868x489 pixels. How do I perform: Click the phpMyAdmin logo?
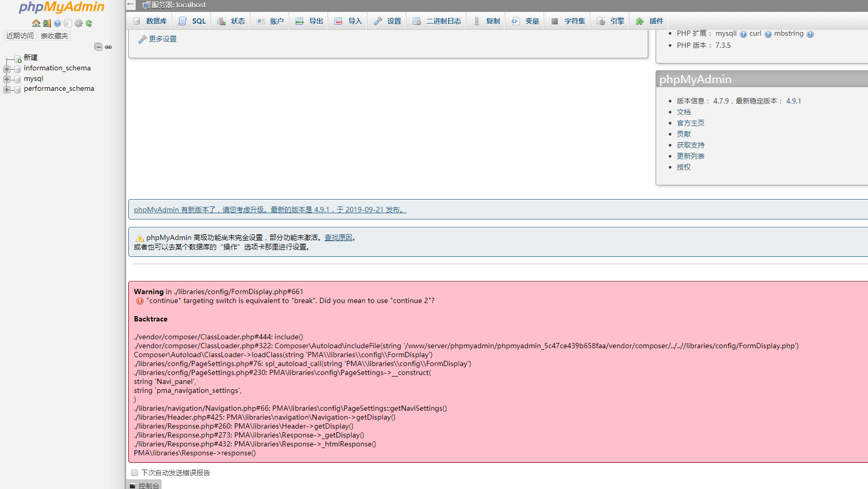pos(62,8)
